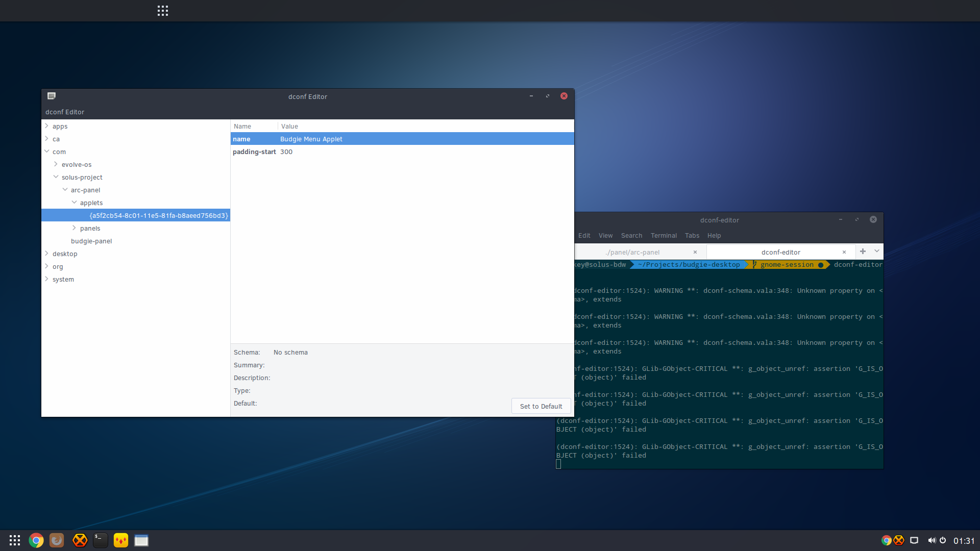
Task: Open the Budgie menu in bottom panel
Action: click(x=15, y=540)
